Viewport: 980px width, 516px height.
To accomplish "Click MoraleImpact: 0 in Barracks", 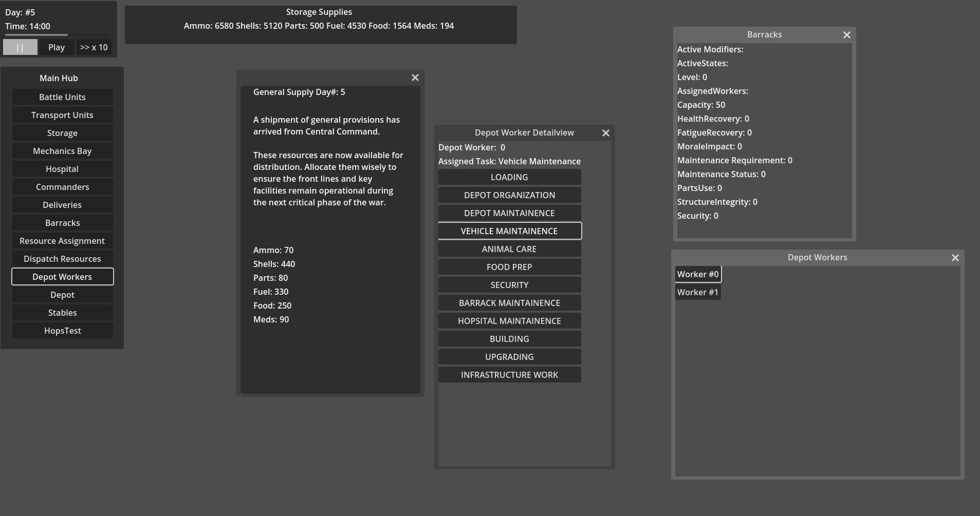I will point(709,146).
